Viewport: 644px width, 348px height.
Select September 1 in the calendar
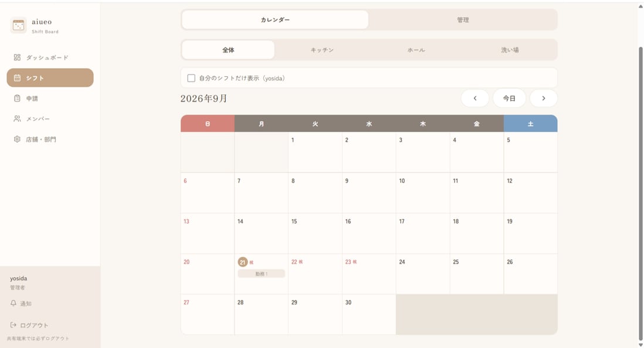click(315, 152)
